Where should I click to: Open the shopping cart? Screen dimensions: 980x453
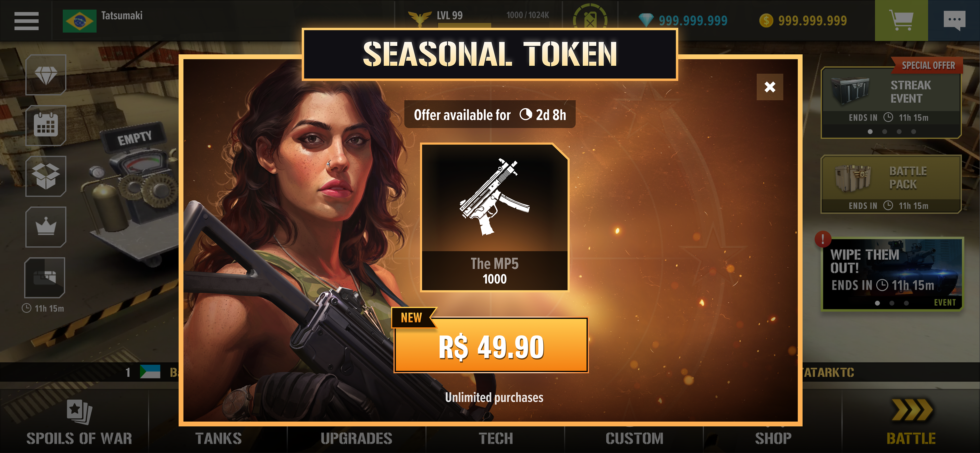[x=901, y=20]
